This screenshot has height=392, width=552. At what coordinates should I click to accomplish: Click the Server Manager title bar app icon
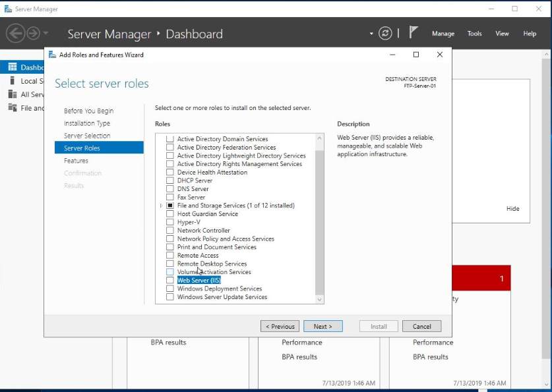(x=8, y=9)
